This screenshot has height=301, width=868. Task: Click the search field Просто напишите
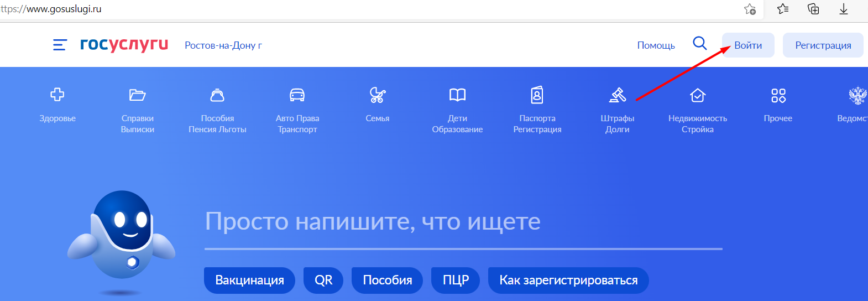(x=463, y=222)
